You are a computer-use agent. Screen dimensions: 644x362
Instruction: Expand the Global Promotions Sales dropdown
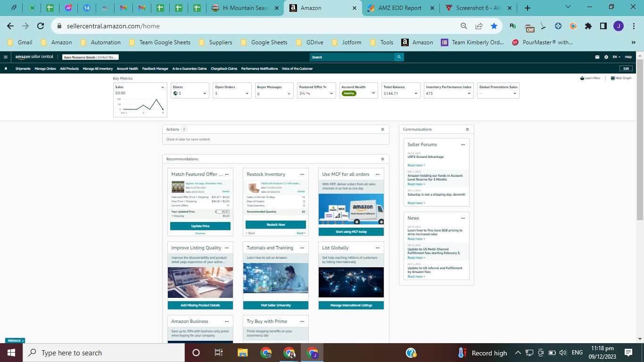coord(515,93)
